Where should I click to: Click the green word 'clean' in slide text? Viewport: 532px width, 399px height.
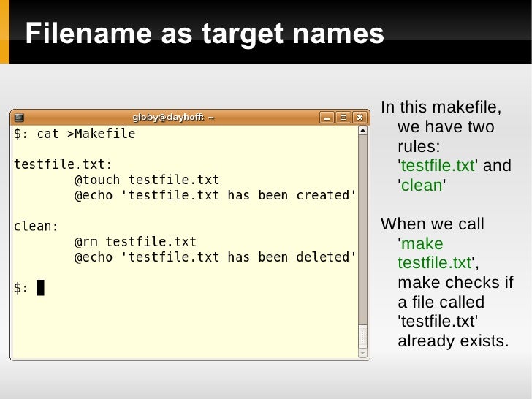tap(422, 186)
